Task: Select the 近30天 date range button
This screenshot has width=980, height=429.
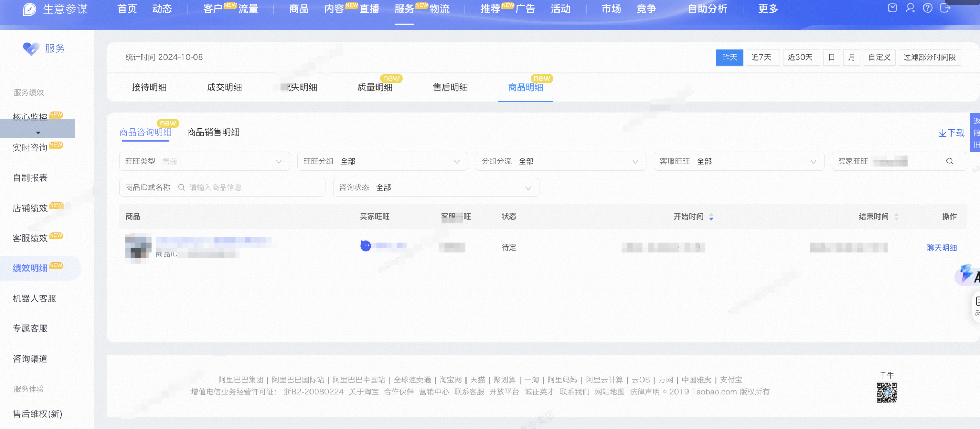Action: 801,57
